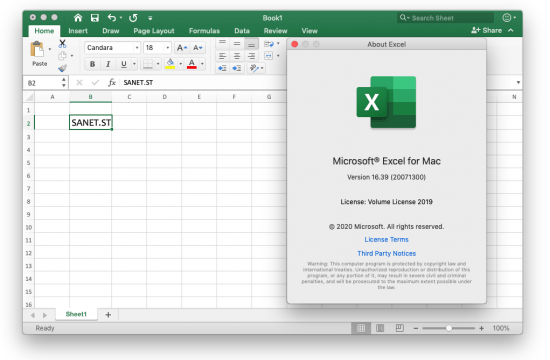Screen dimensions: 550x360
Task: Center text horizontally
Action: [237, 56]
